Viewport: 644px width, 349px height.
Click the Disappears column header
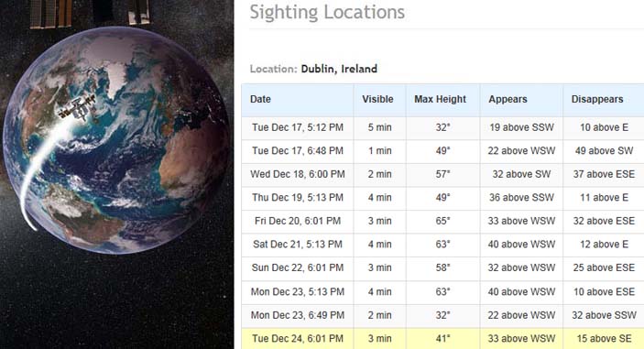point(597,99)
